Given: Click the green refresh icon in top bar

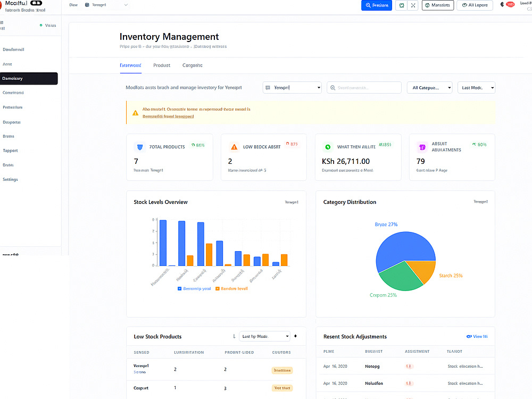Looking at the screenshot, I should pyautogui.click(x=402, y=5).
